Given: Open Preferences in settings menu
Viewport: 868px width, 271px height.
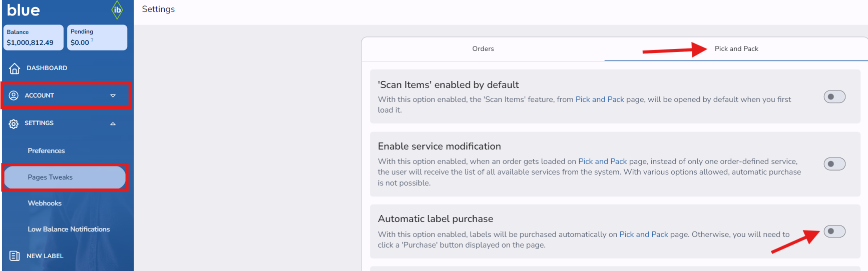Looking at the screenshot, I should pos(46,151).
